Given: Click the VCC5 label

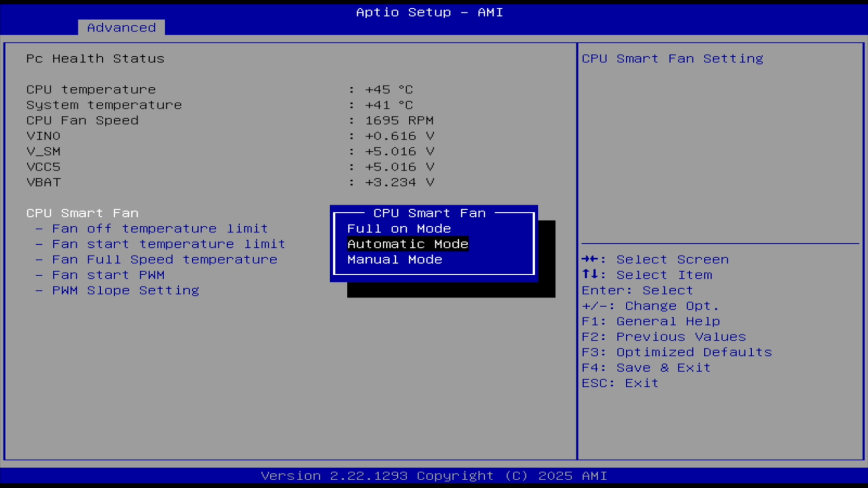Looking at the screenshot, I should pyautogui.click(x=43, y=167).
